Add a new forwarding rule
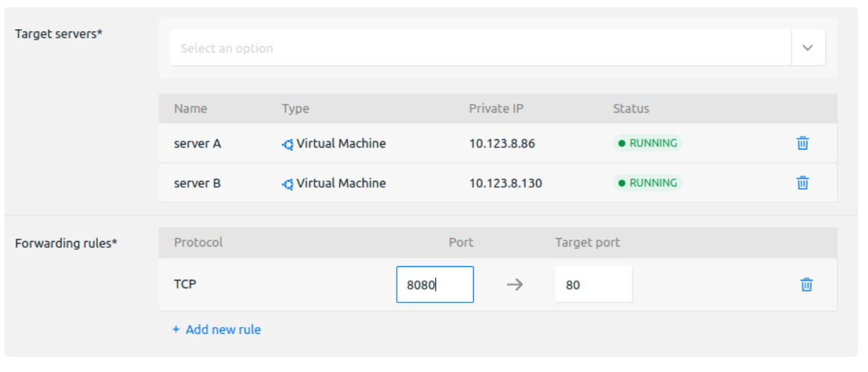 pyautogui.click(x=216, y=330)
